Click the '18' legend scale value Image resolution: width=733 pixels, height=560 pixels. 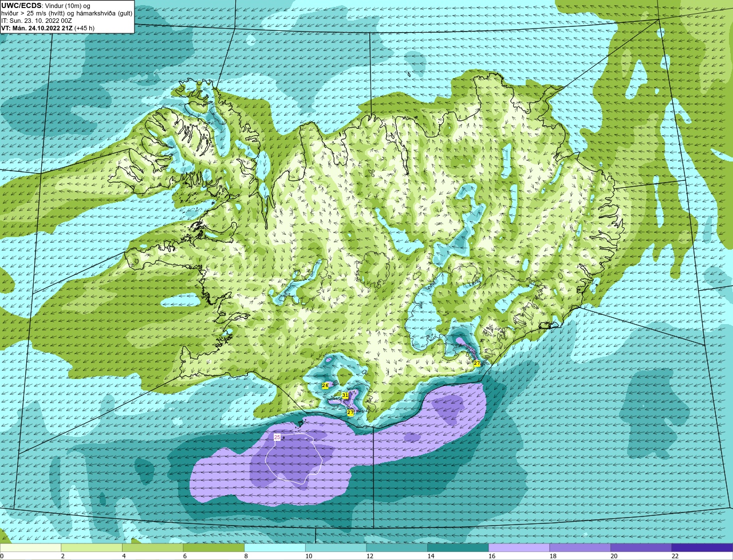coord(553,556)
